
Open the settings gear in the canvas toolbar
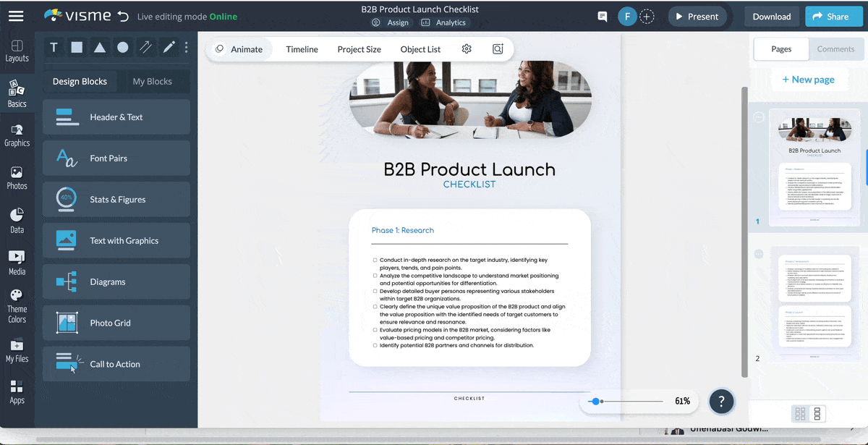[467, 49]
